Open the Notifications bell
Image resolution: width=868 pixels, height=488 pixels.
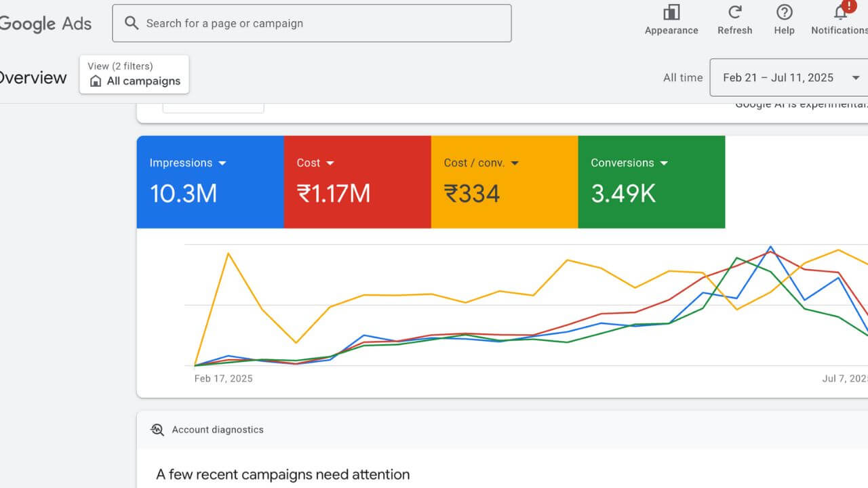[841, 12]
